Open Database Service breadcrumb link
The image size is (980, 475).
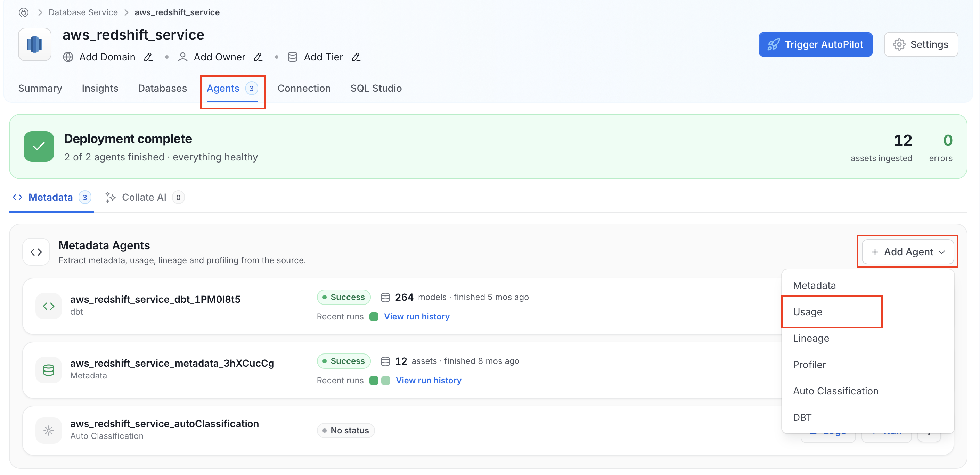coord(83,12)
